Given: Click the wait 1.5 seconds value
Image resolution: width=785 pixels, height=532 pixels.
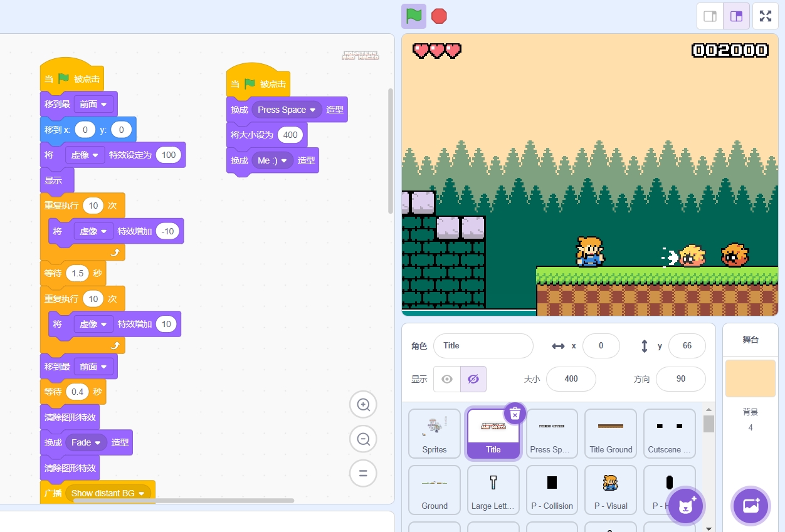Looking at the screenshot, I should 78,273.
